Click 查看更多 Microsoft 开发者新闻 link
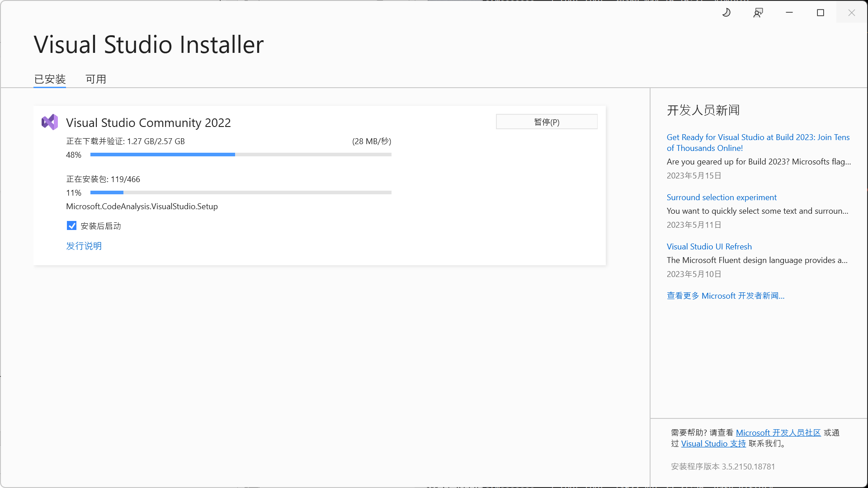 [x=725, y=296]
